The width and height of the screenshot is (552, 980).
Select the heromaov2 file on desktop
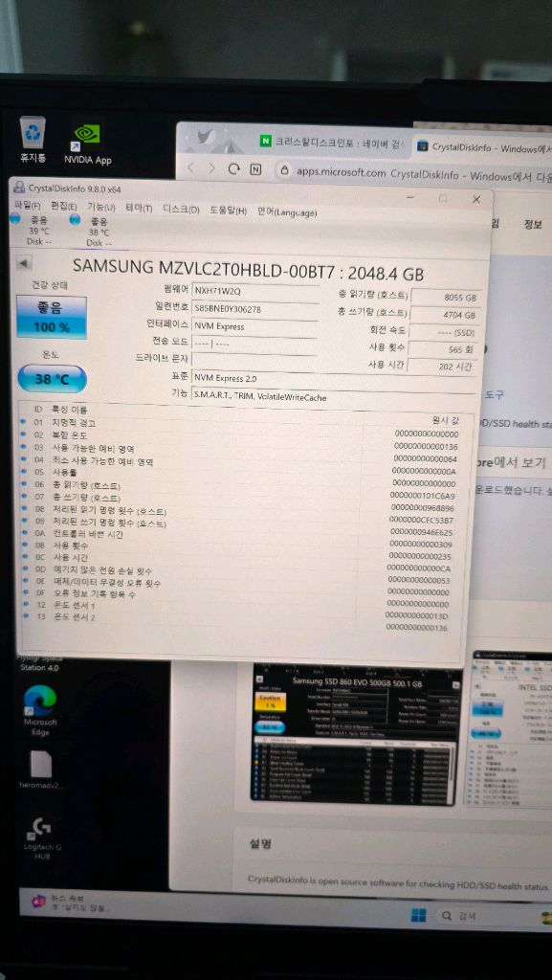[x=40, y=770]
